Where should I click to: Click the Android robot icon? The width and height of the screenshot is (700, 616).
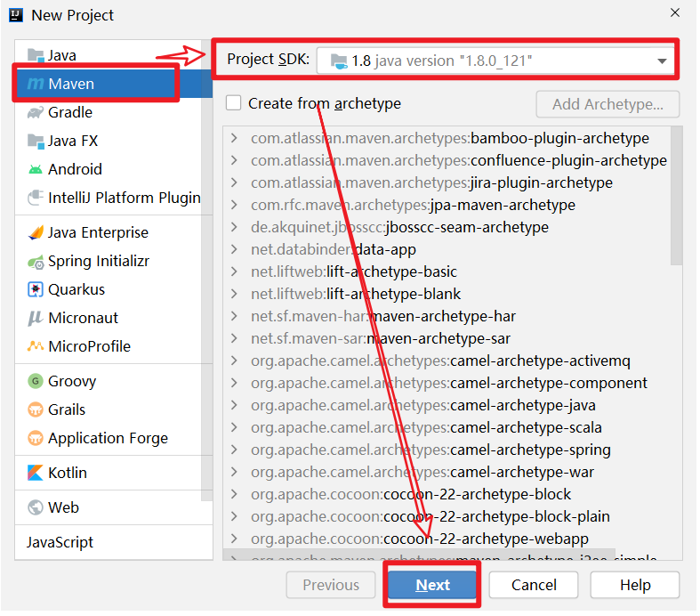coord(36,169)
